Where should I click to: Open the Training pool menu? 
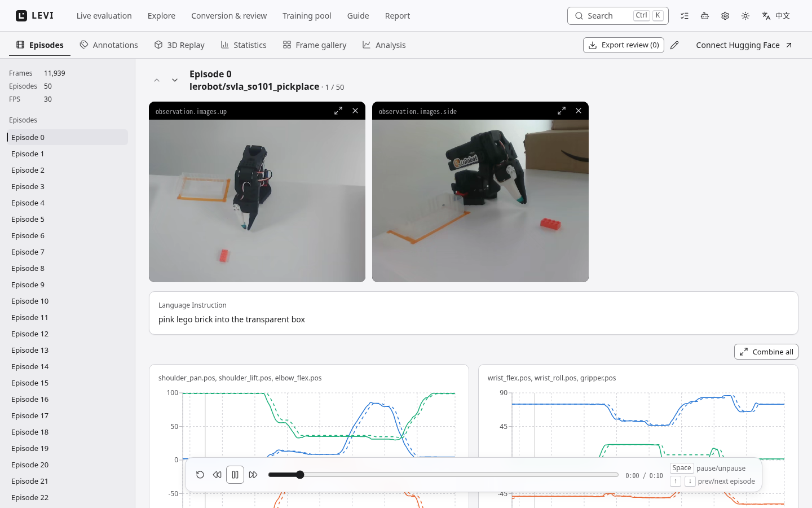pos(307,16)
